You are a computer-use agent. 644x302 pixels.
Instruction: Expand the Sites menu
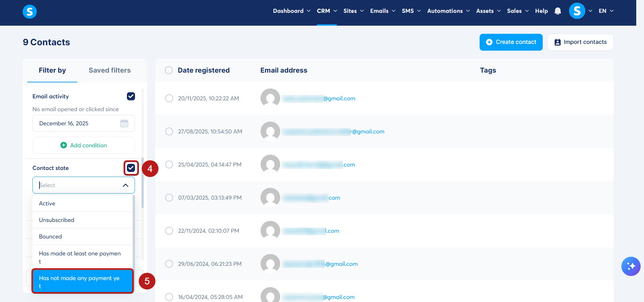pos(353,11)
